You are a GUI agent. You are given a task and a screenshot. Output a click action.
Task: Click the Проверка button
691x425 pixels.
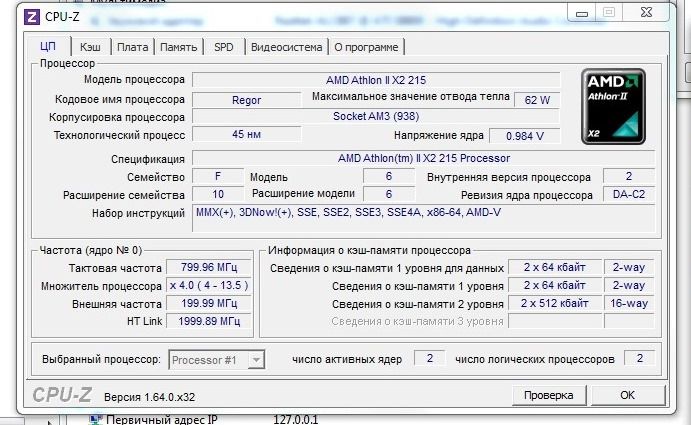point(549,395)
